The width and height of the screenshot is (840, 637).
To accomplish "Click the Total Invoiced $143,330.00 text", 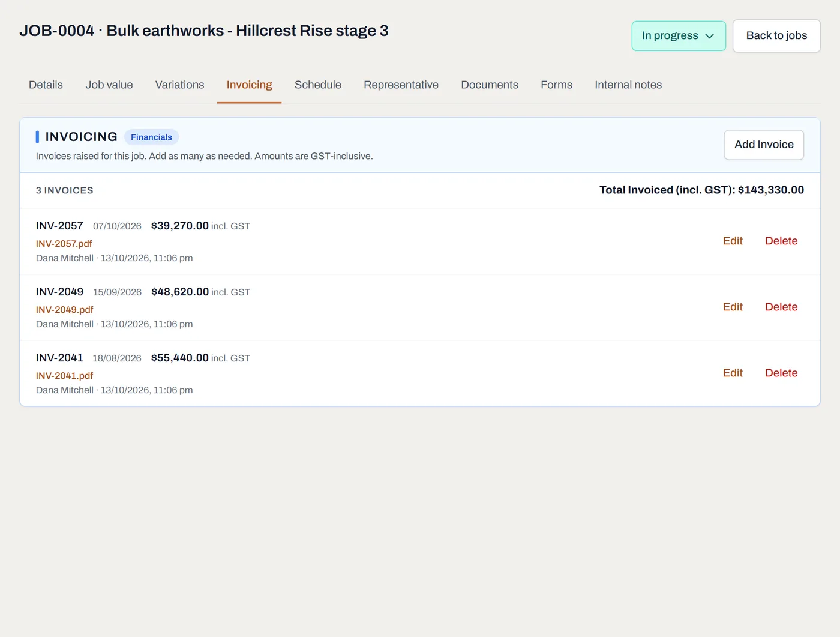I will [x=701, y=190].
